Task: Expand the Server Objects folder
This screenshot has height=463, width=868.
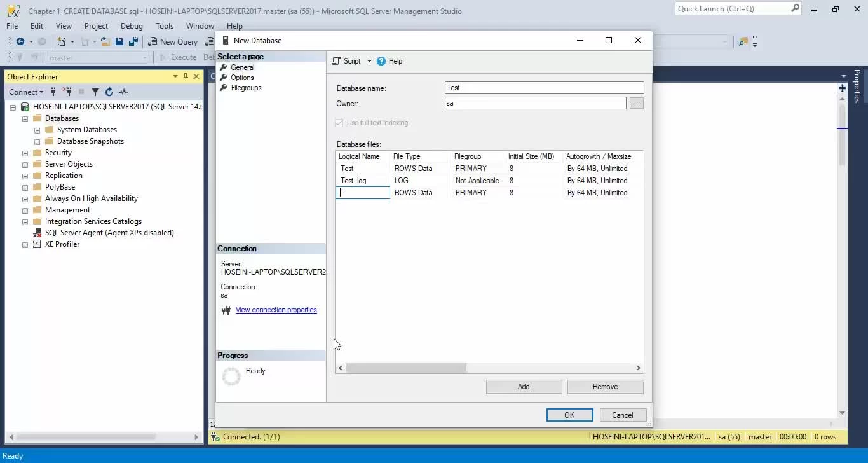Action: 25,164
